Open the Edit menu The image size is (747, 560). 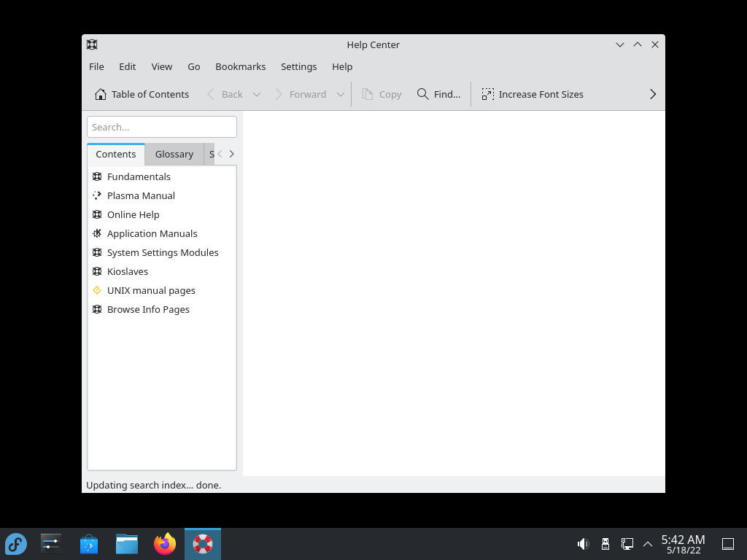coord(127,66)
